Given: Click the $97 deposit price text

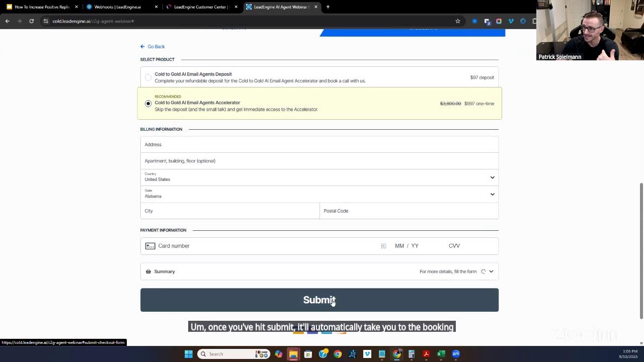Looking at the screenshot, I should point(482,77).
